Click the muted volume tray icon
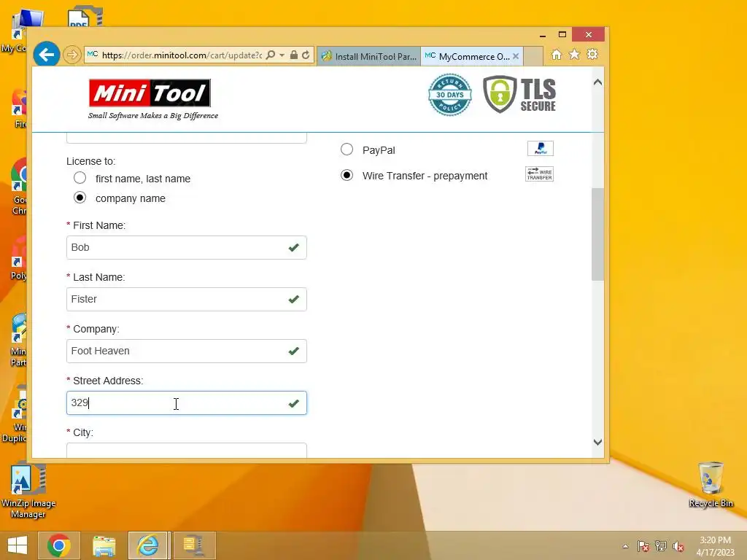The height and width of the screenshot is (560, 747). 678,546
